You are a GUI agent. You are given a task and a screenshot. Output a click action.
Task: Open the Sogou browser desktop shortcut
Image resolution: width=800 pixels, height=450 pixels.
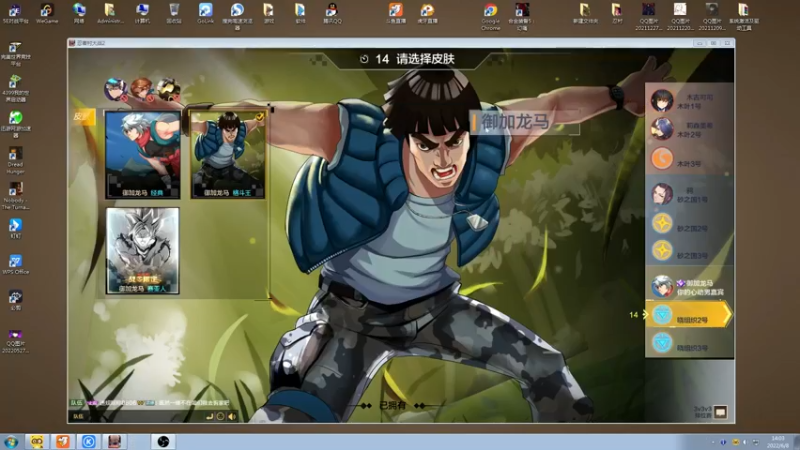(x=237, y=16)
